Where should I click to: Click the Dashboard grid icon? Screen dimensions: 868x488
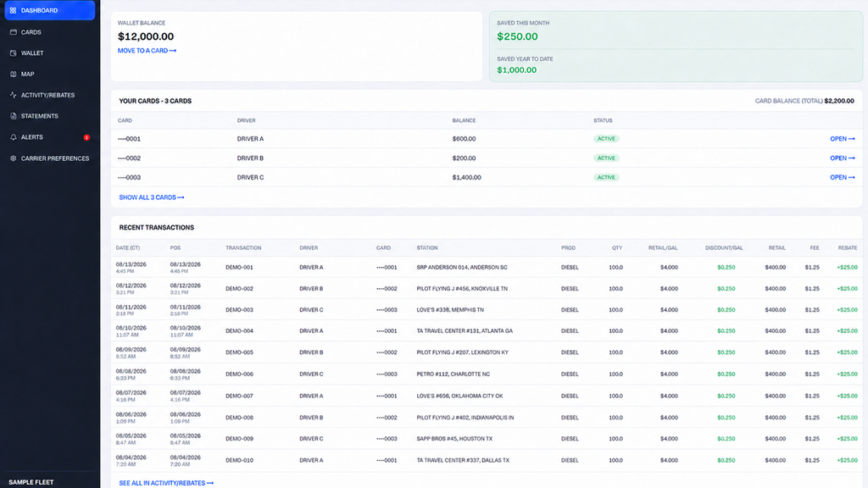pyautogui.click(x=13, y=10)
